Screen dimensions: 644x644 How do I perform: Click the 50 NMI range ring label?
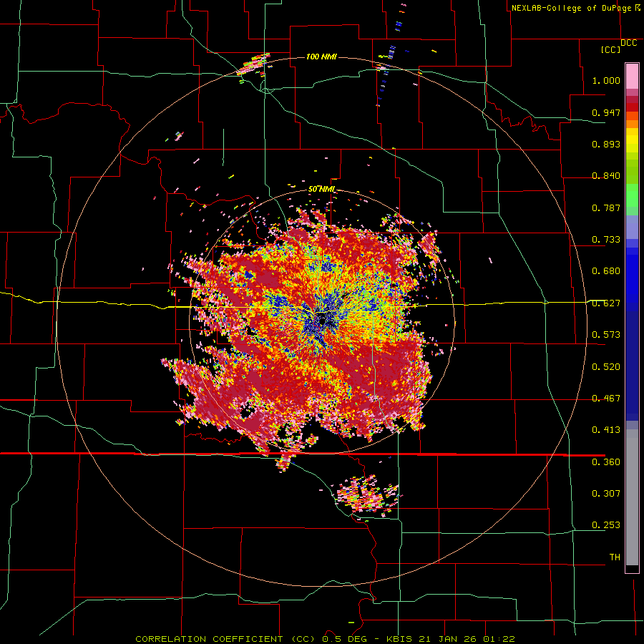tap(321, 189)
